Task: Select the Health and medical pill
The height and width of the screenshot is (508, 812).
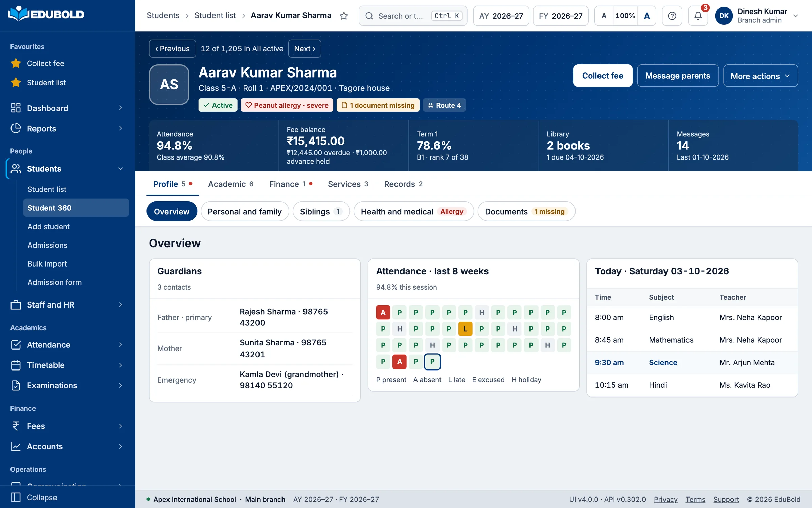Action: pyautogui.click(x=413, y=211)
